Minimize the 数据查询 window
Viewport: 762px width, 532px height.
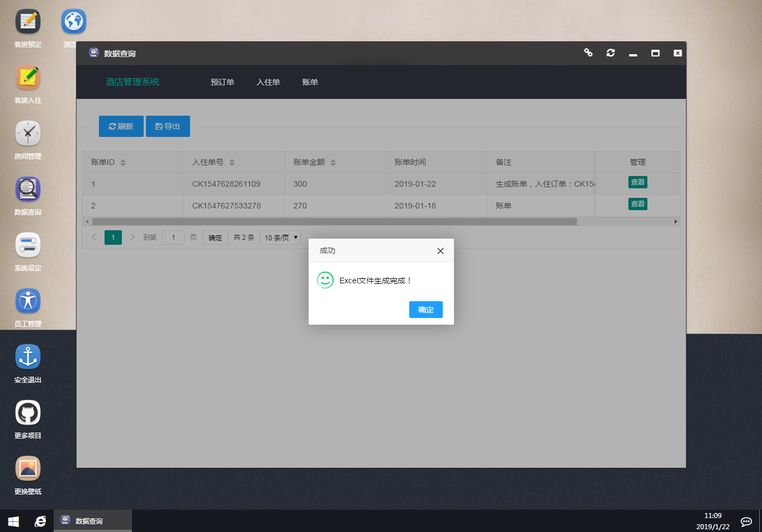(633, 54)
